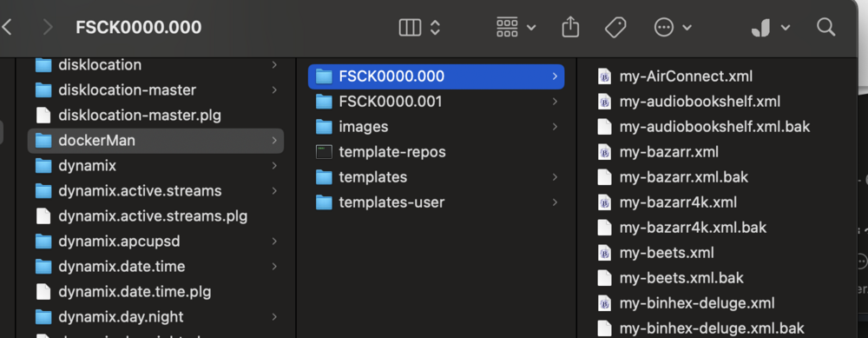
Task: Select the dockerMan folder
Action: click(155, 141)
